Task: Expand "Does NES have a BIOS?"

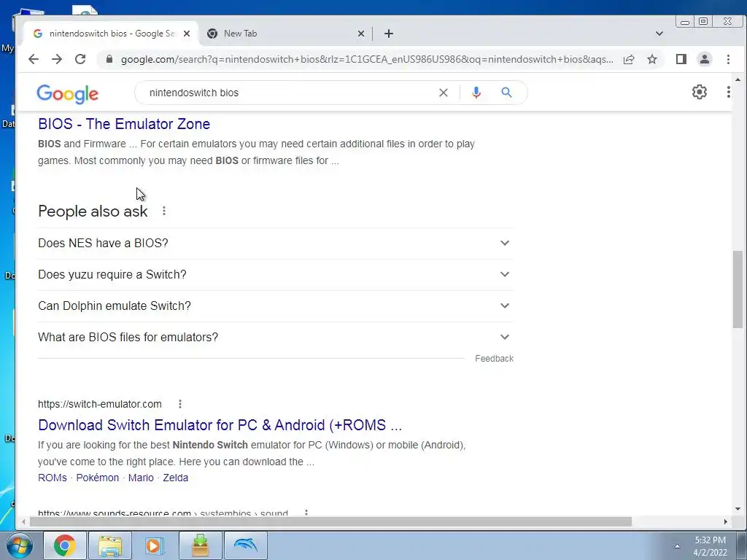Action: pos(275,243)
